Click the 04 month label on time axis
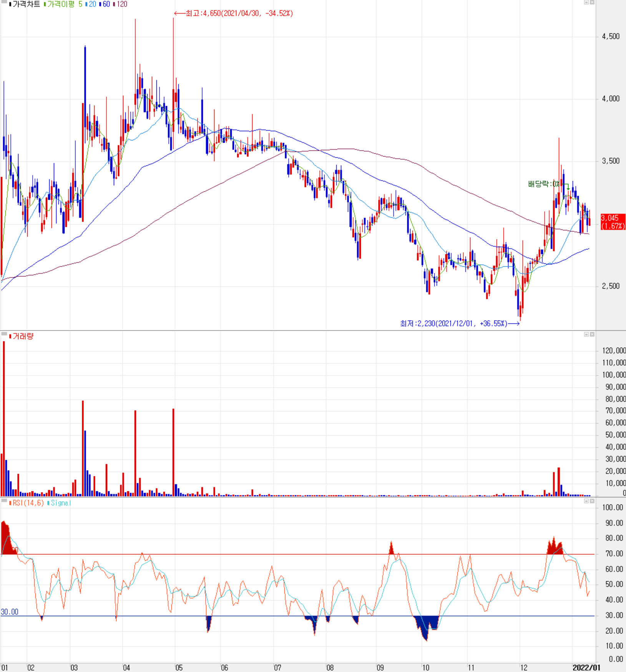The width and height of the screenshot is (626, 672). pos(126,668)
